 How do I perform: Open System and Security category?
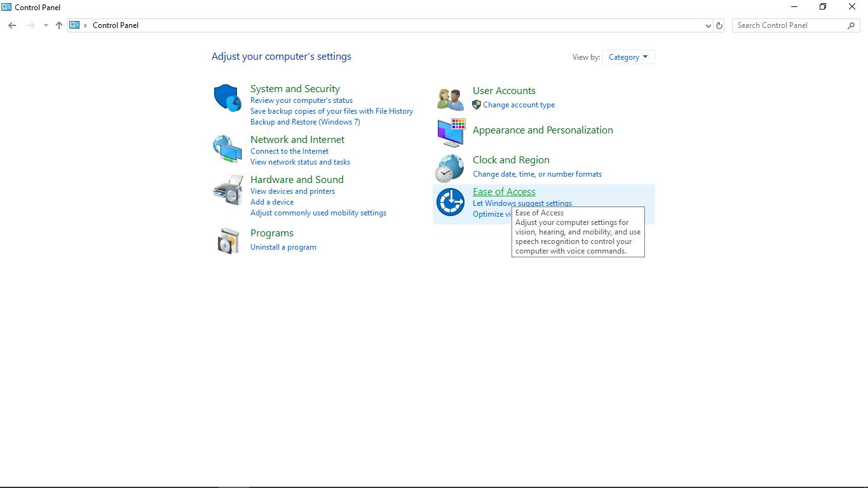(295, 89)
